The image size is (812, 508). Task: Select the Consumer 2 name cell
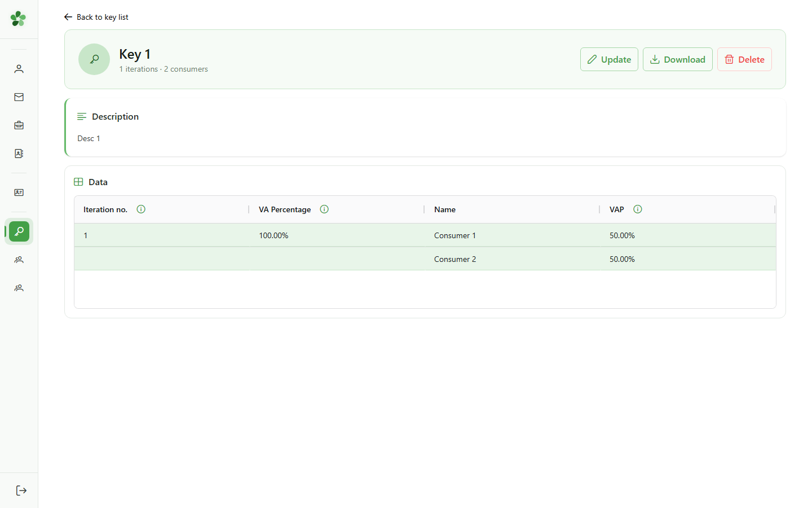point(512,259)
